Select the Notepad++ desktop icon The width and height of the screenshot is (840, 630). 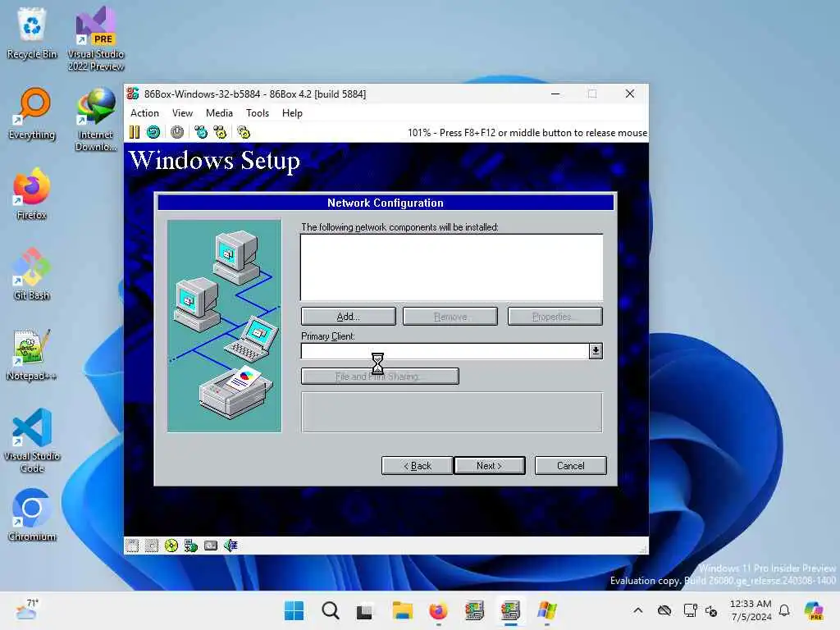coord(32,354)
